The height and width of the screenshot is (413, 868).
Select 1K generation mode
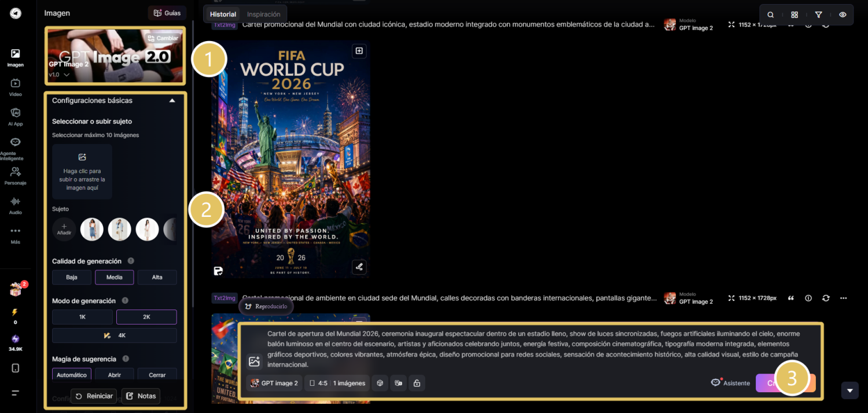pos(82,317)
